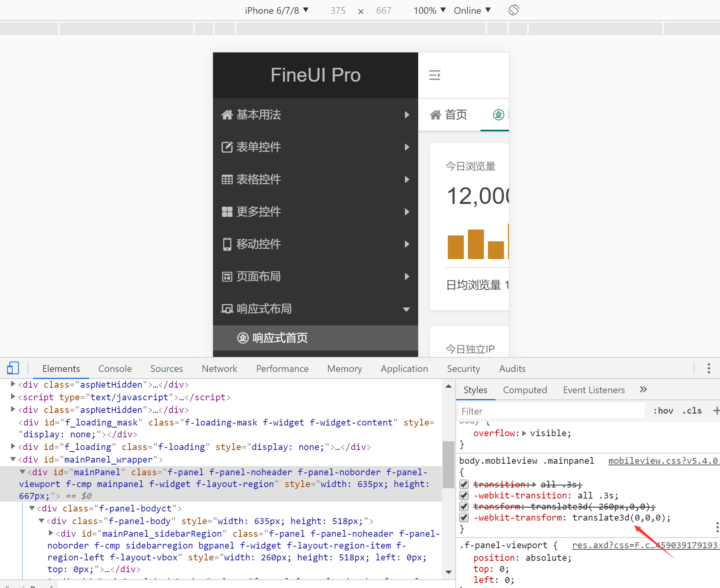The image size is (720, 588).
Task: Expand the 页面布局 menu arrow
Action: tap(407, 276)
